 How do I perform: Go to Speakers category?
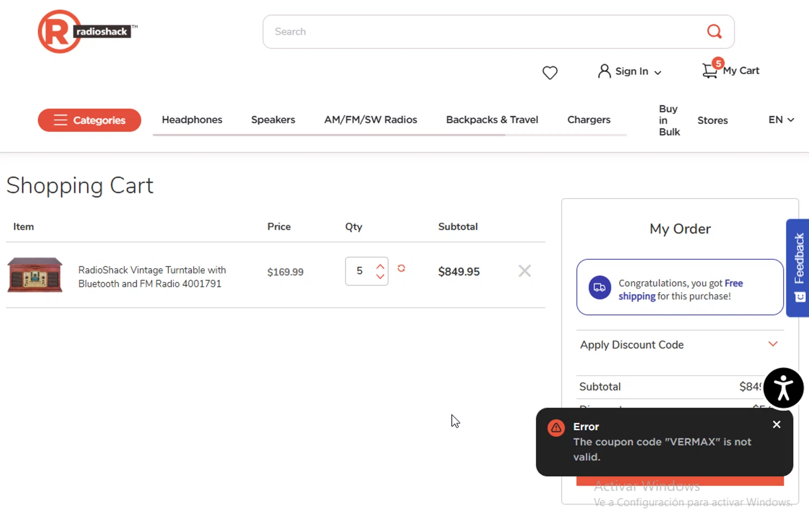[273, 120]
